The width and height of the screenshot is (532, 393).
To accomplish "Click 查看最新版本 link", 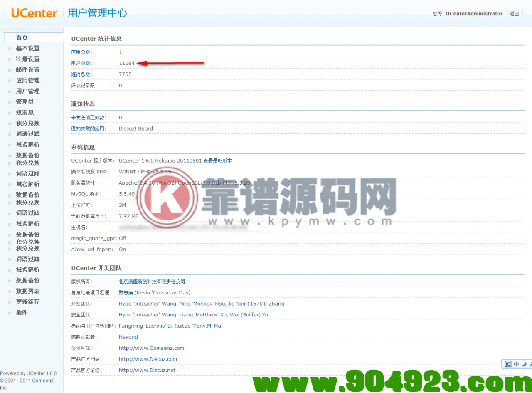I will (x=217, y=161).
